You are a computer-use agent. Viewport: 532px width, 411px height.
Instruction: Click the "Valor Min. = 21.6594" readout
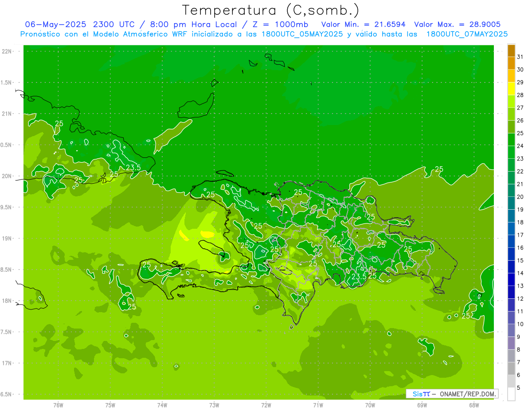pos(363,24)
